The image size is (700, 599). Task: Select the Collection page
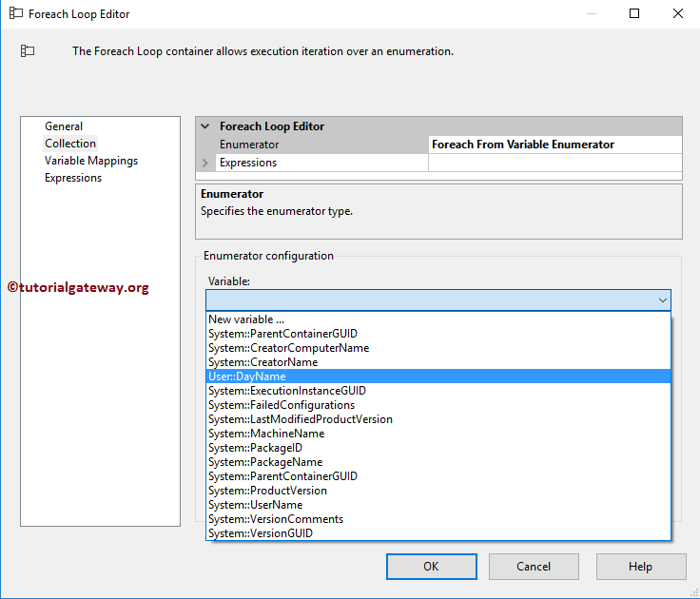pyautogui.click(x=70, y=144)
